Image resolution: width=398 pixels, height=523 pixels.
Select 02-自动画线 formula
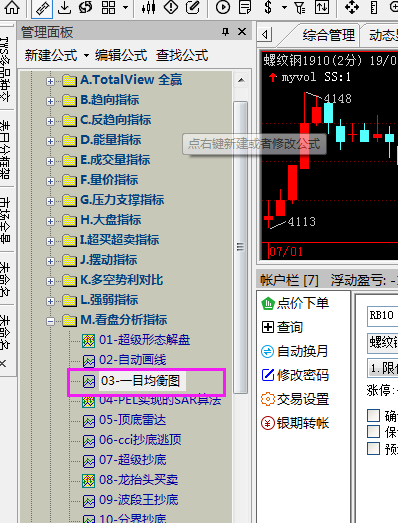pyautogui.click(x=132, y=360)
